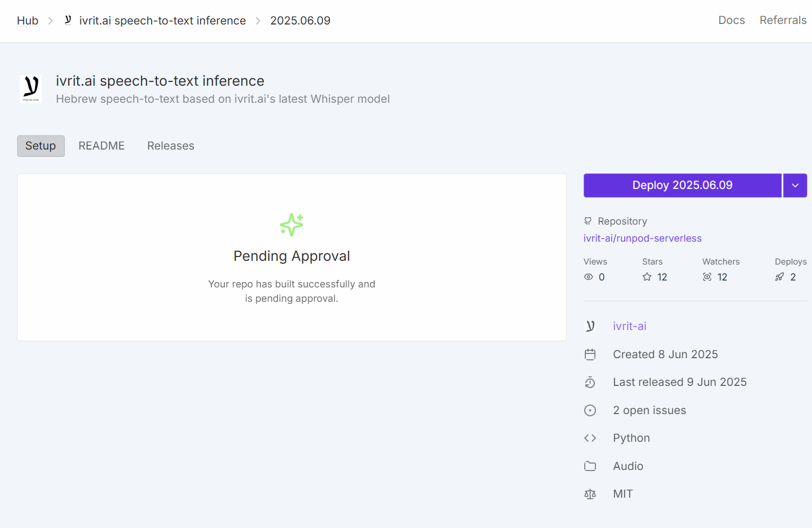
Task: Click the calendar icon beside Created date
Action: (590, 354)
